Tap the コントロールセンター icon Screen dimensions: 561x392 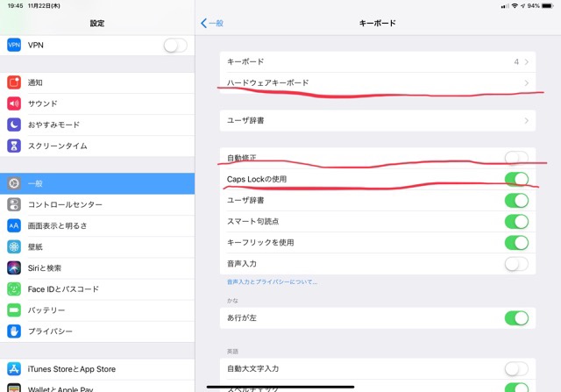click(x=14, y=204)
